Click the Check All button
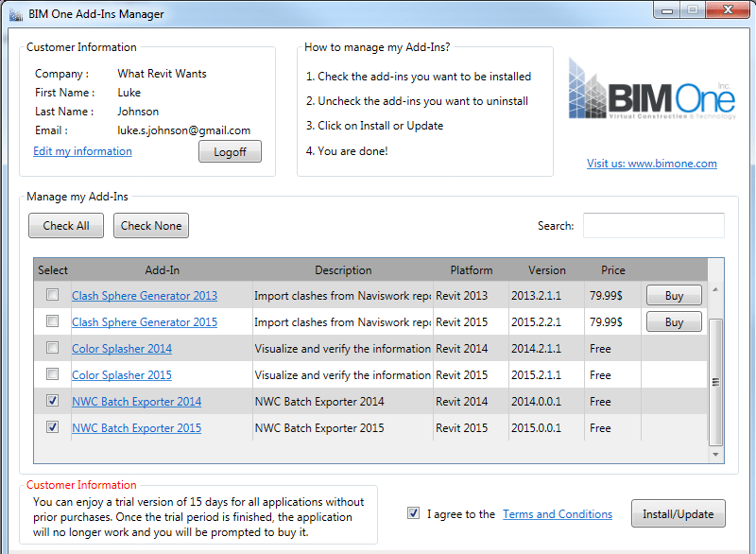Viewport: 756px width, 554px height. [x=65, y=225]
